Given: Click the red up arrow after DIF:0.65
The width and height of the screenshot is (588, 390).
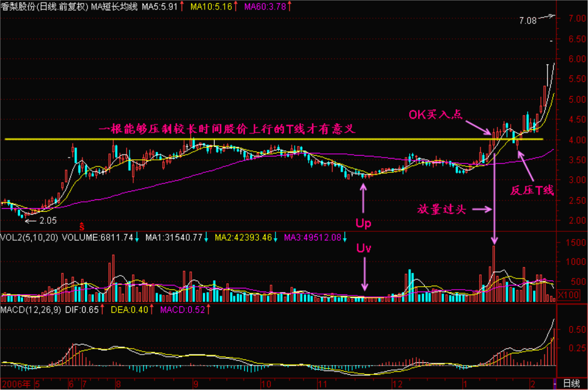Looking at the screenshot, I should click(x=103, y=309).
